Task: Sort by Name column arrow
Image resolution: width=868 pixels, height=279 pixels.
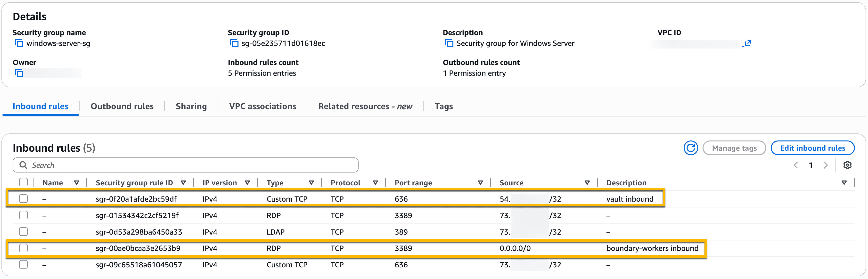Action: [76, 183]
